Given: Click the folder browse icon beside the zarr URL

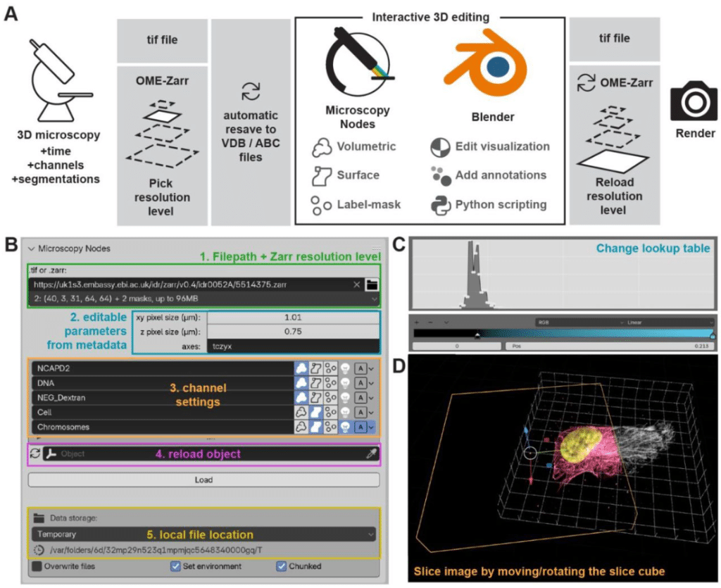Looking at the screenshot, I should point(372,284).
